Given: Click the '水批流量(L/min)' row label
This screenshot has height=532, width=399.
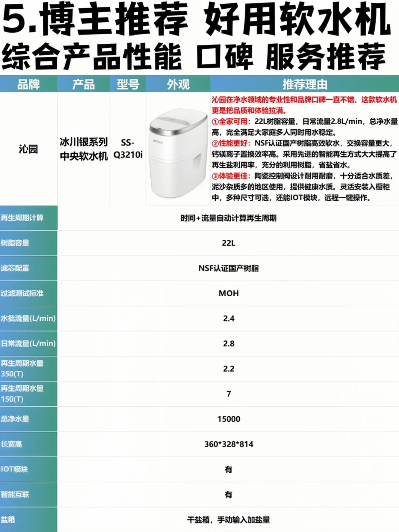Looking at the screenshot, I should coord(28,318).
